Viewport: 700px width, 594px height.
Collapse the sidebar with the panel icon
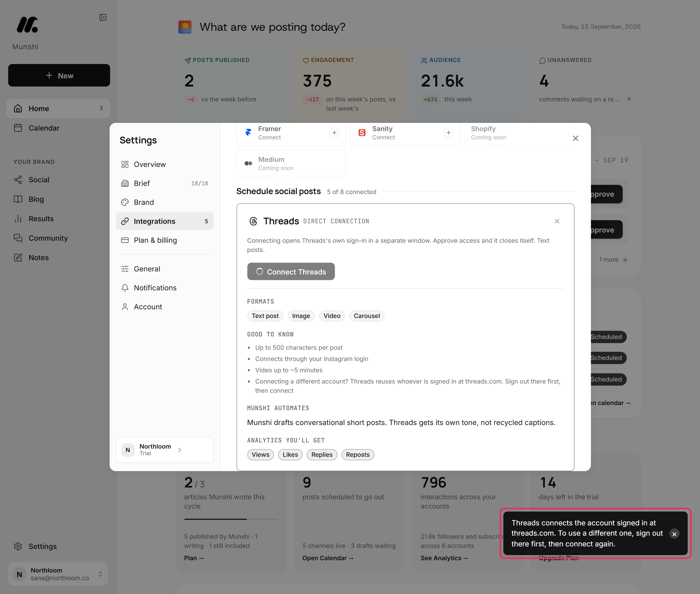[103, 17]
